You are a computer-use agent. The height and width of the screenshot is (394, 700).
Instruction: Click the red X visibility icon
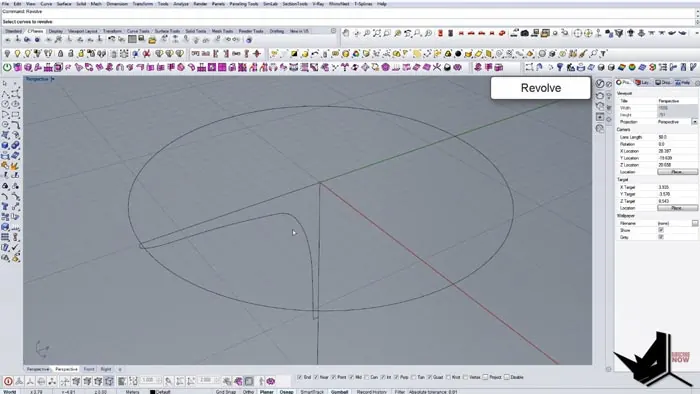point(146,54)
